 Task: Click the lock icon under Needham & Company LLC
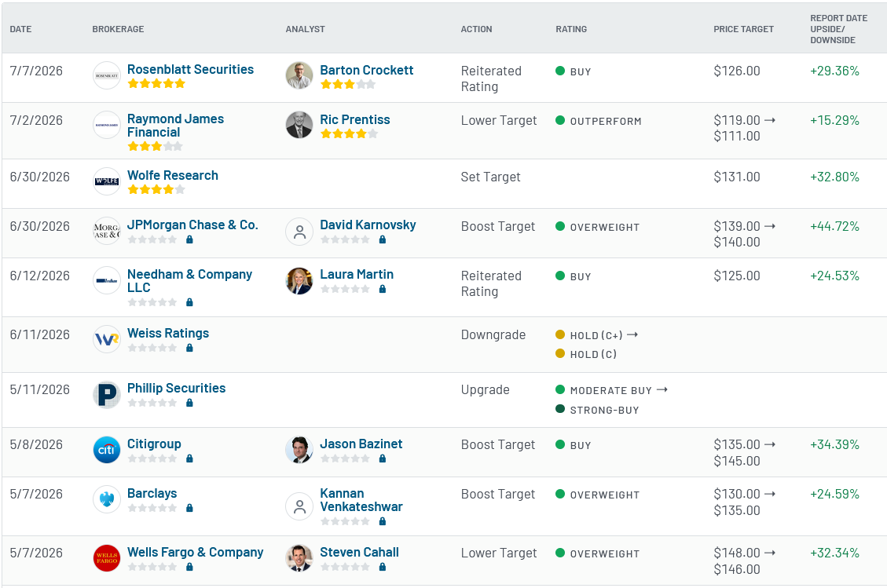tap(189, 302)
